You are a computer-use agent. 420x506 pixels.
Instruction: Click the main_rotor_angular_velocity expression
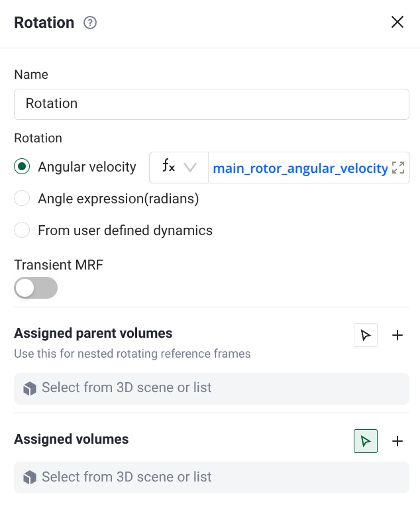[300, 168]
